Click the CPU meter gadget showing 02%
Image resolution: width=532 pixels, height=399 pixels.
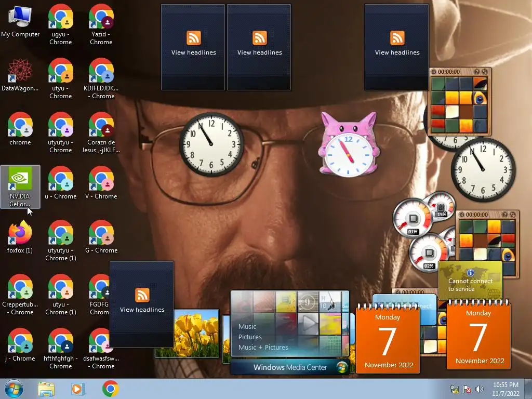(428, 253)
